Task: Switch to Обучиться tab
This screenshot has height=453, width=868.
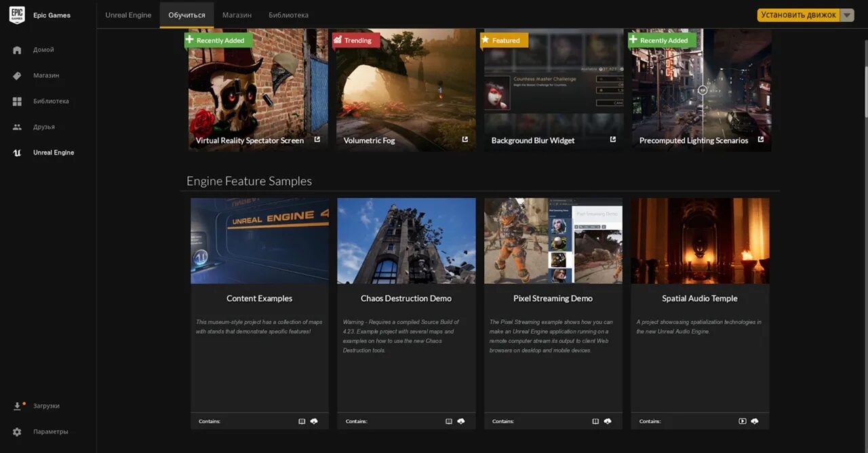Action: coord(186,15)
